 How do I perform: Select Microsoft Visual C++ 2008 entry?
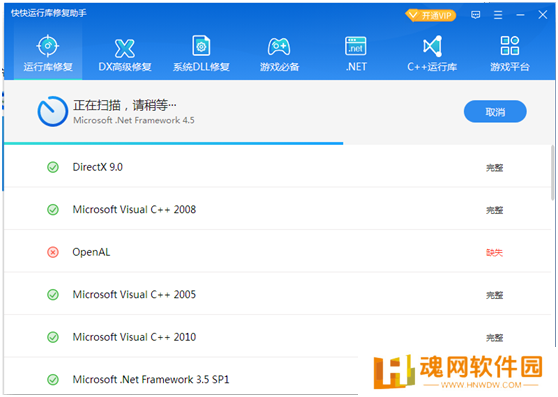(134, 210)
